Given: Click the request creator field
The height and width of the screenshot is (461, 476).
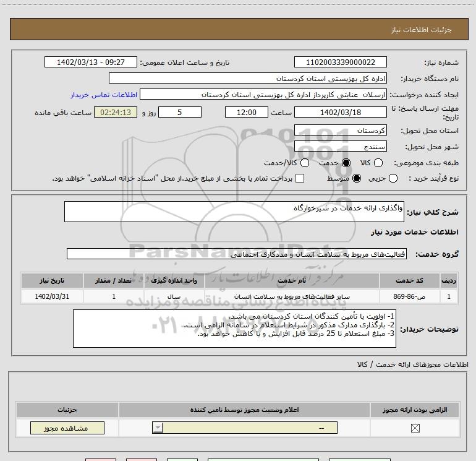Looking at the screenshot, I should coord(263,94).
